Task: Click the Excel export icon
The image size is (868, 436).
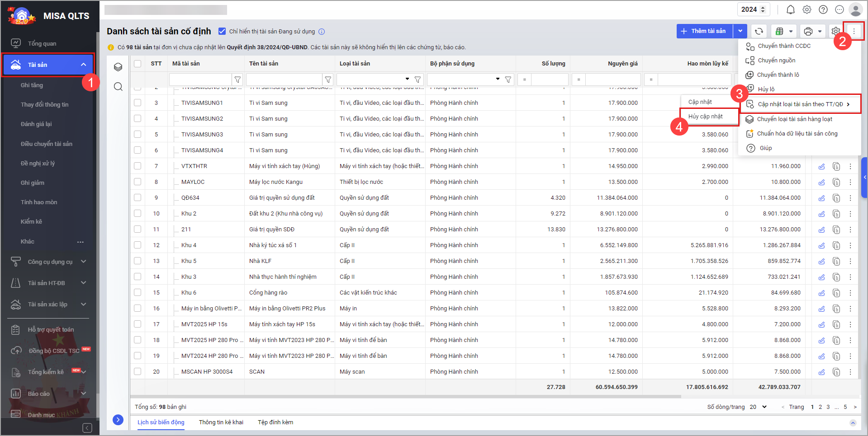Action: [779, 31]
